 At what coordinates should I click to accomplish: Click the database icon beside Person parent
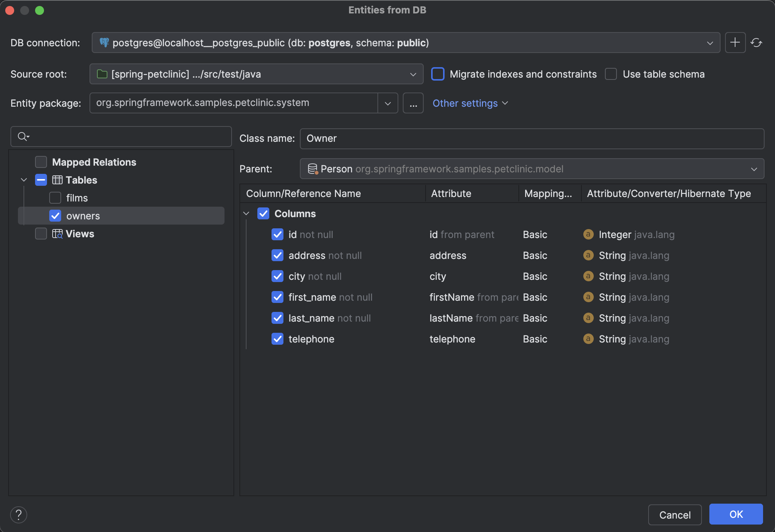coord(312,169)
